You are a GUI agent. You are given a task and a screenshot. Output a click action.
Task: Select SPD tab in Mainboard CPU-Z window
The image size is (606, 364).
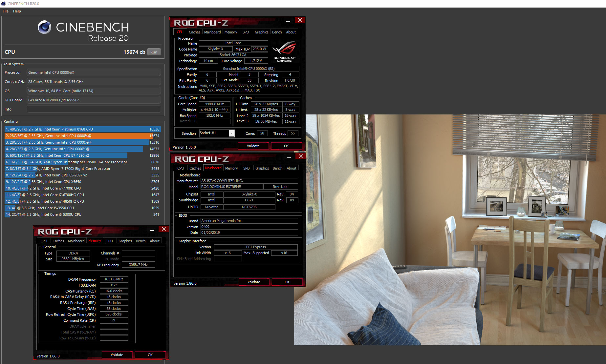247,168
